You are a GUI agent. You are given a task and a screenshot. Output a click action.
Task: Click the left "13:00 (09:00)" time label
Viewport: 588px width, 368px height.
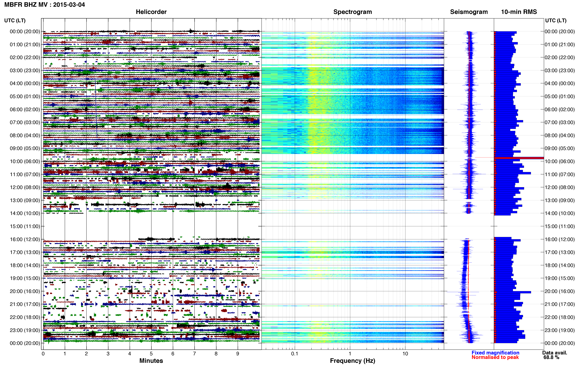25,200
